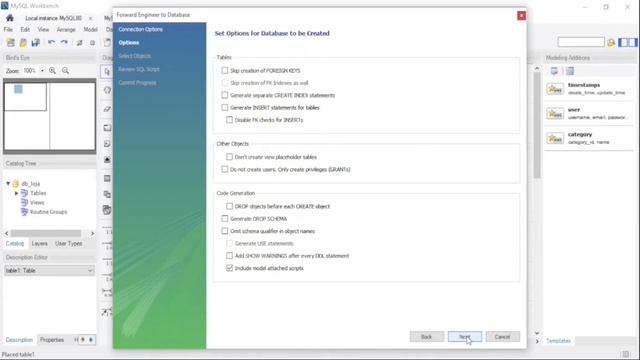Open the Properties tab
This screenshot has height=360, width=640.
coord(52,340)
